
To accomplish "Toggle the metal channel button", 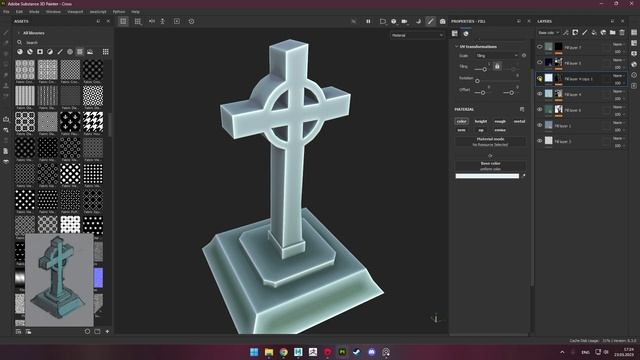I will 519,121.
